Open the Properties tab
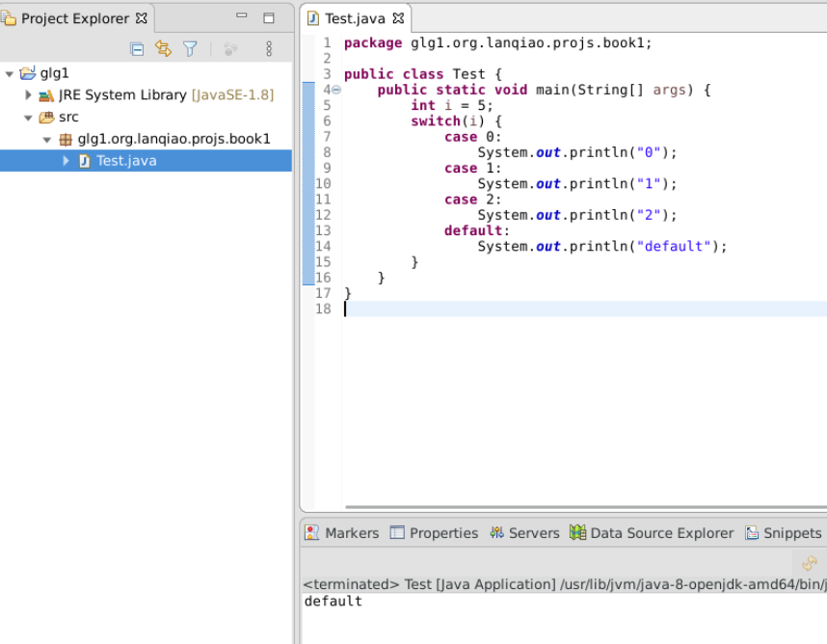827x644 pixels. point(443,533)
